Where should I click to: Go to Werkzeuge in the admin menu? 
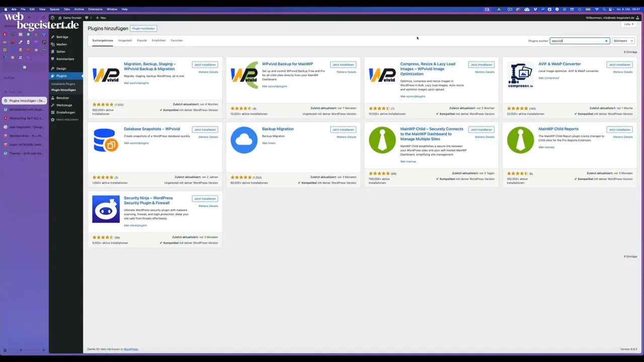(x=64, y=105)
